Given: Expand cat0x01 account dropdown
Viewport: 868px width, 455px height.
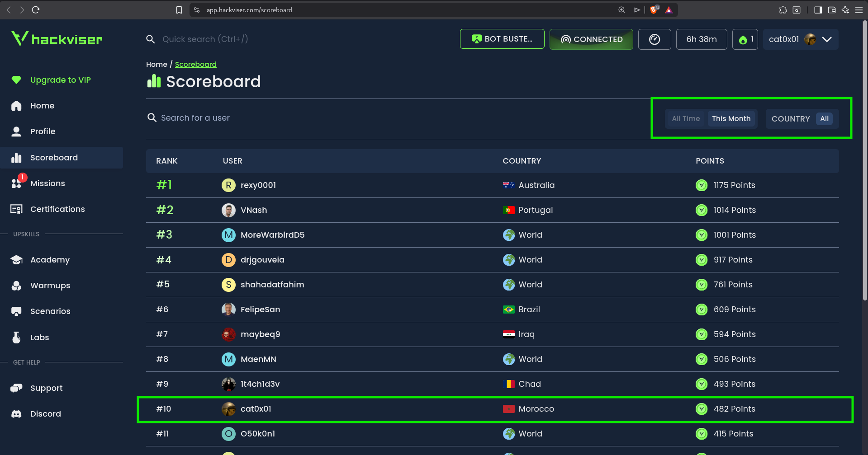Looking at the screenshot, I should pyautogui.click(x=800, y=39).
